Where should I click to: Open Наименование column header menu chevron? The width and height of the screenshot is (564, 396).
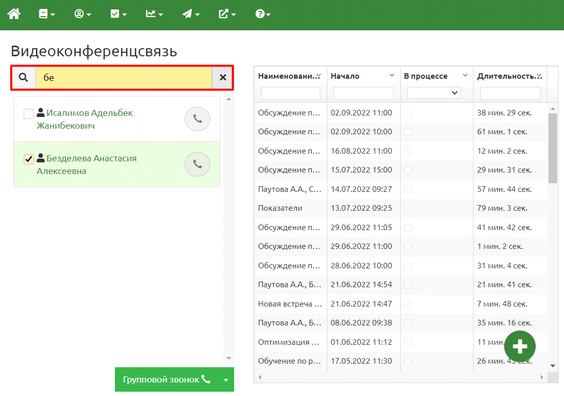click(318, 76)
